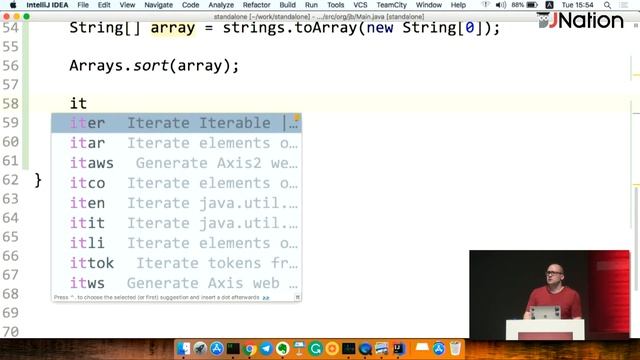Click the battery status icon

point(532,5)
